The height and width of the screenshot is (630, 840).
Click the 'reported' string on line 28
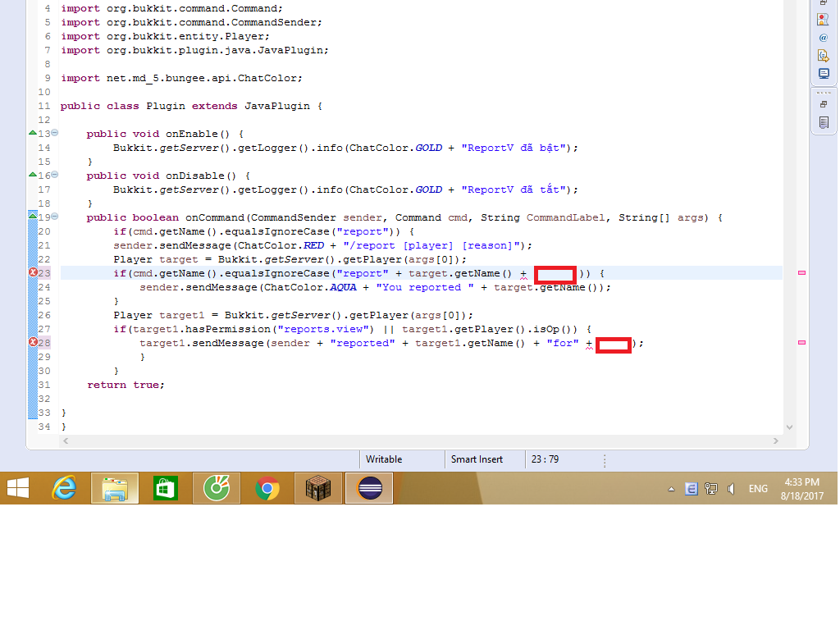(363, 343)
